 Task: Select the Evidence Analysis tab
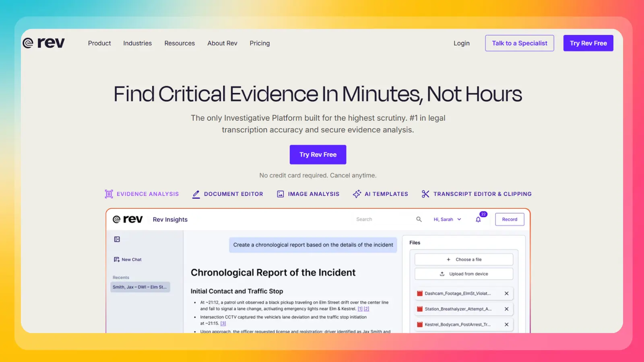(142, 194)
